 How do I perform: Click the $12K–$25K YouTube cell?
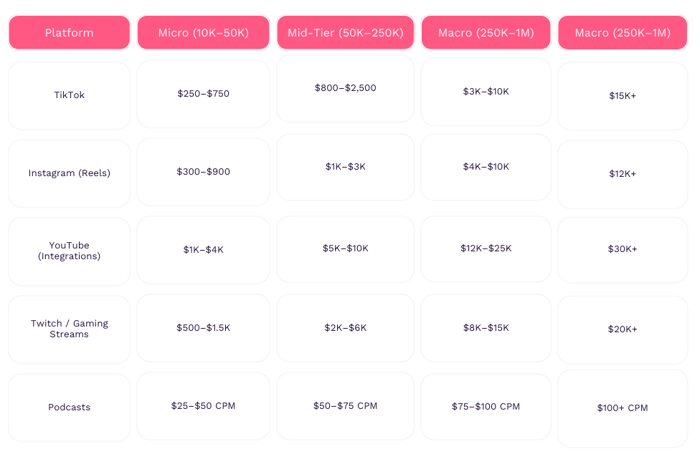486,248
